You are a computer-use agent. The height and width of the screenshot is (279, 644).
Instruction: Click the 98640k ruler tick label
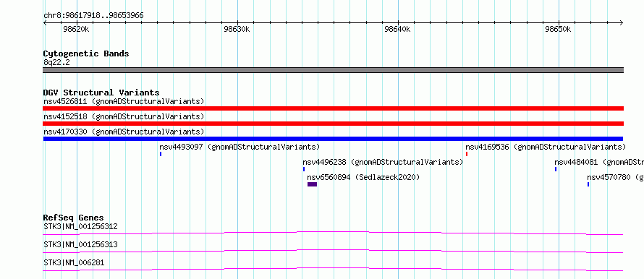tap(397, 30)
